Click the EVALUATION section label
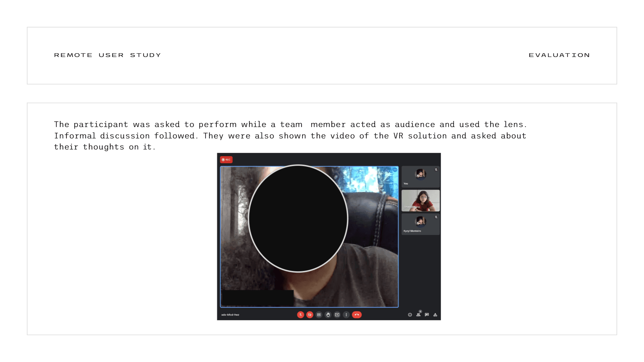Viewport: 644px width, 362px height. click(x=559, y=55)
